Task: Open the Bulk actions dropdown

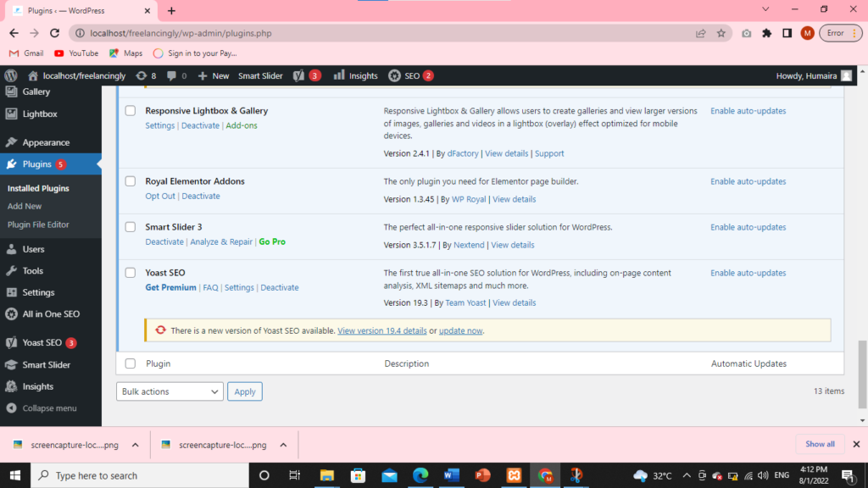Action: tap(170, 391)
